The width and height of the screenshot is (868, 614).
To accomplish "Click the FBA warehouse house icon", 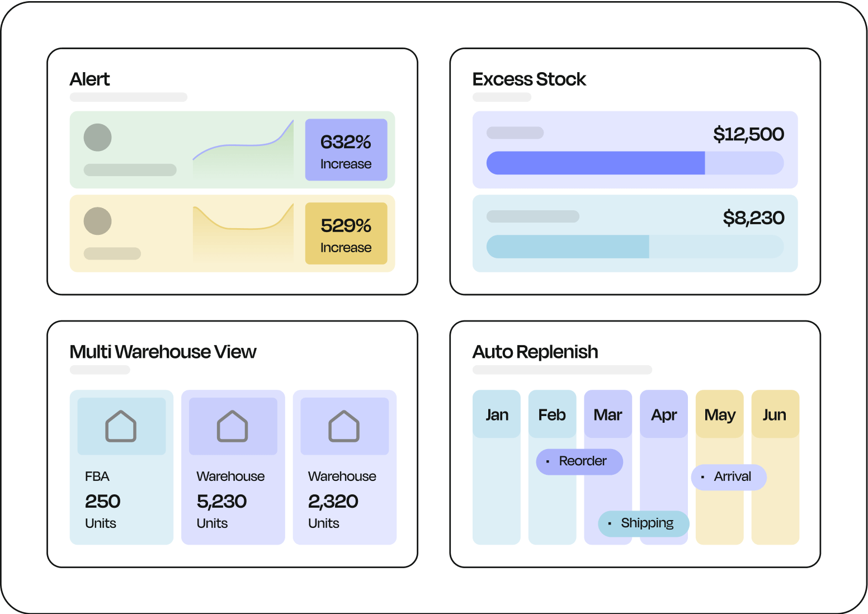I will pos(121,426).
